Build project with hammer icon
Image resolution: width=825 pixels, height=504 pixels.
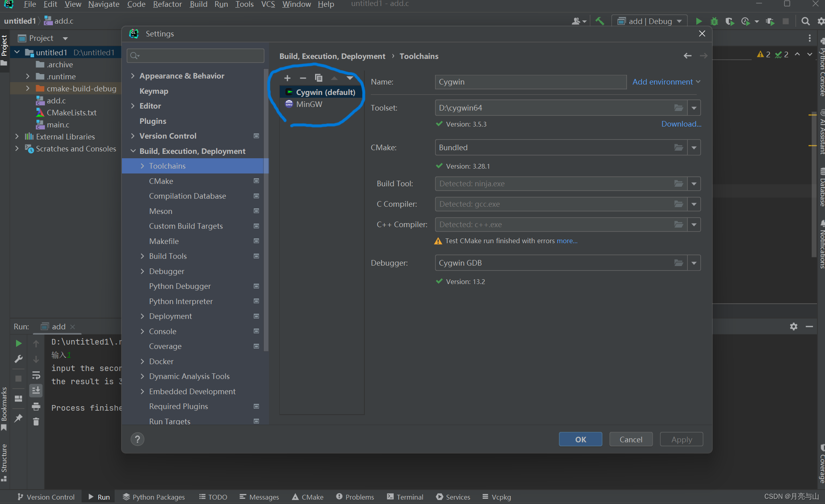pos(600,21)
